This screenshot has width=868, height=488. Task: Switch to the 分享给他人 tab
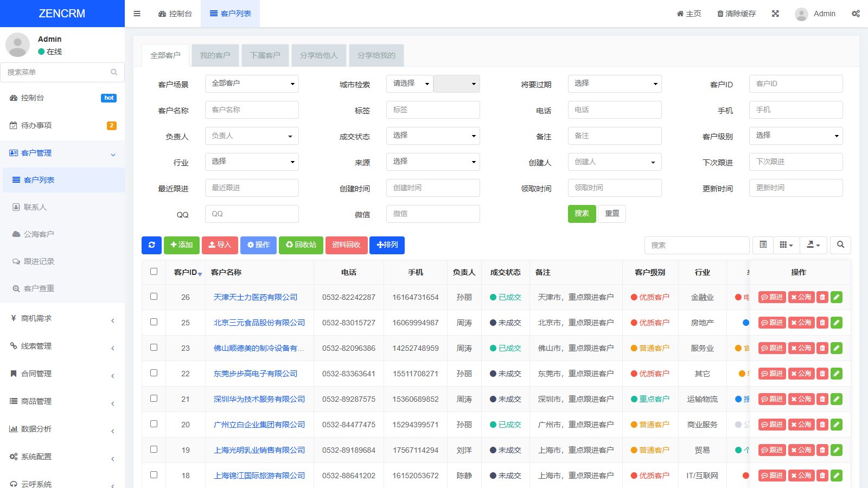click(x=318, y=55)
